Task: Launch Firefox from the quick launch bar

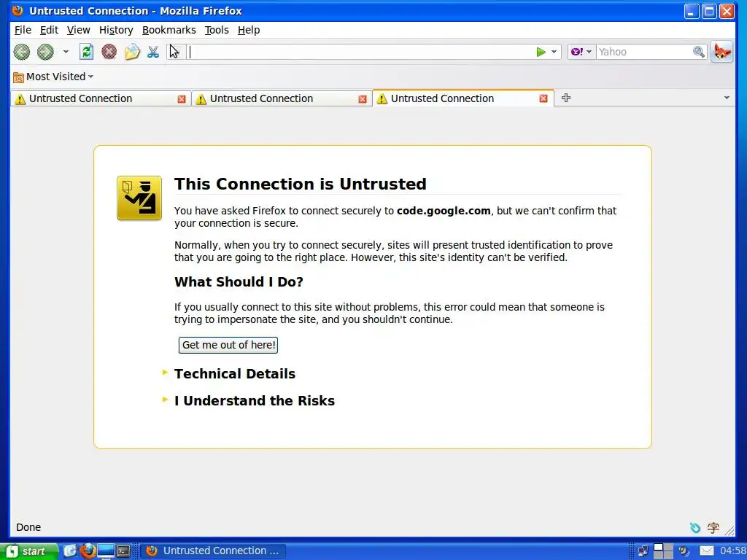Action: pos(88,551)
